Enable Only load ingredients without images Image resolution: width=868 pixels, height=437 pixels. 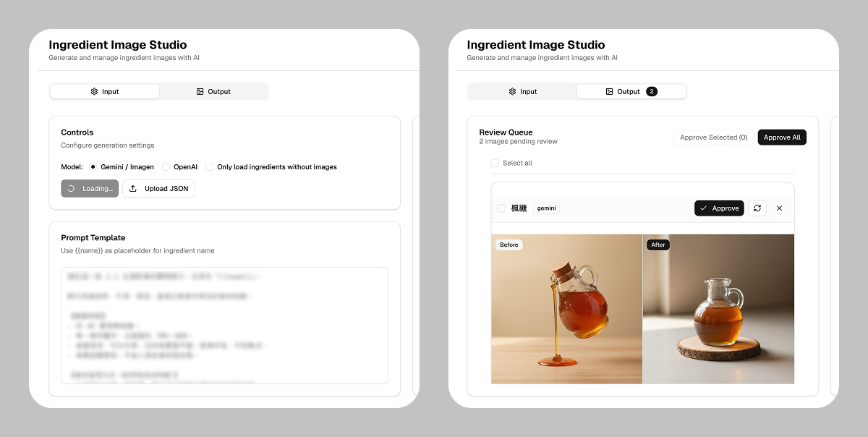pyautogui.click(x=209, y=167)
